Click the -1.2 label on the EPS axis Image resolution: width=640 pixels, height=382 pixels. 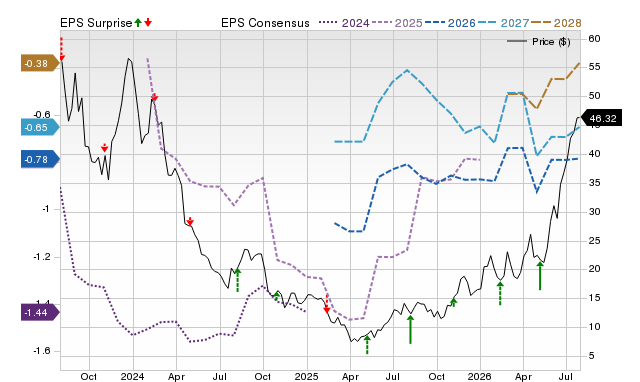(41, 257)
